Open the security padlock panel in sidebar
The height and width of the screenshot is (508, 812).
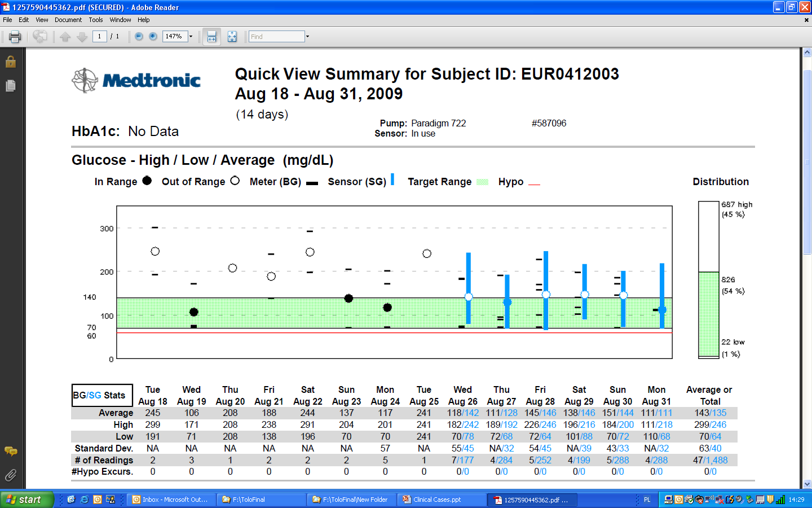point(10,62)
